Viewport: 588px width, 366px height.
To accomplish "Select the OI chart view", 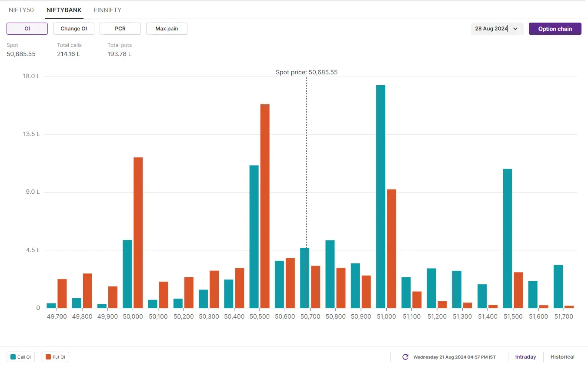I will (x=27, y=29).
